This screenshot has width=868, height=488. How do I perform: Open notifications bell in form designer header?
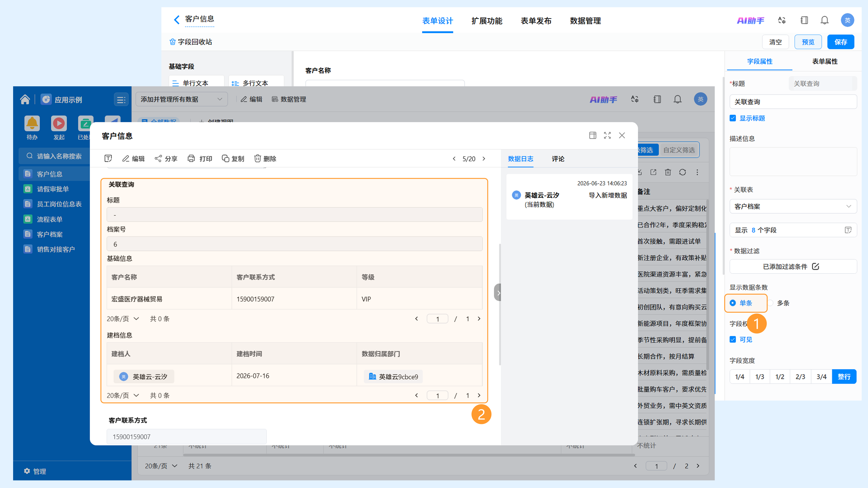825,21
